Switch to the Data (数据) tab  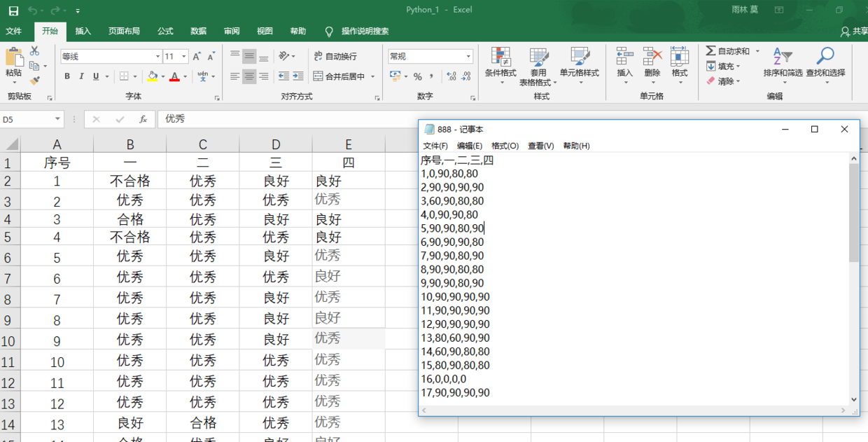[x=199, y=31]
